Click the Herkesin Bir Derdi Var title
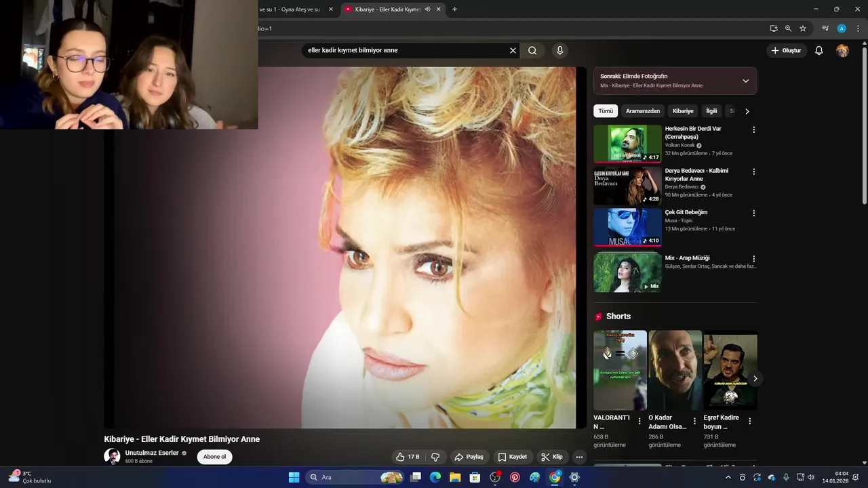 coord(693,133)
